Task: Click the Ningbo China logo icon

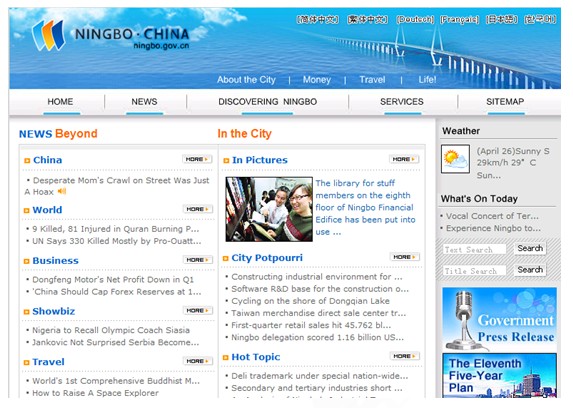Action: [x=48, y=35]
